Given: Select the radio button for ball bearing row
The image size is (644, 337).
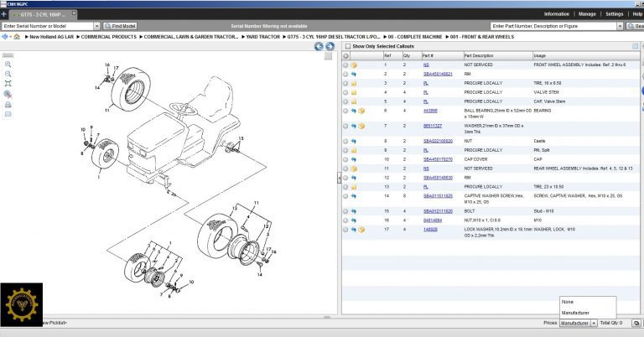Looking at the screenshot, I should 345,111.
